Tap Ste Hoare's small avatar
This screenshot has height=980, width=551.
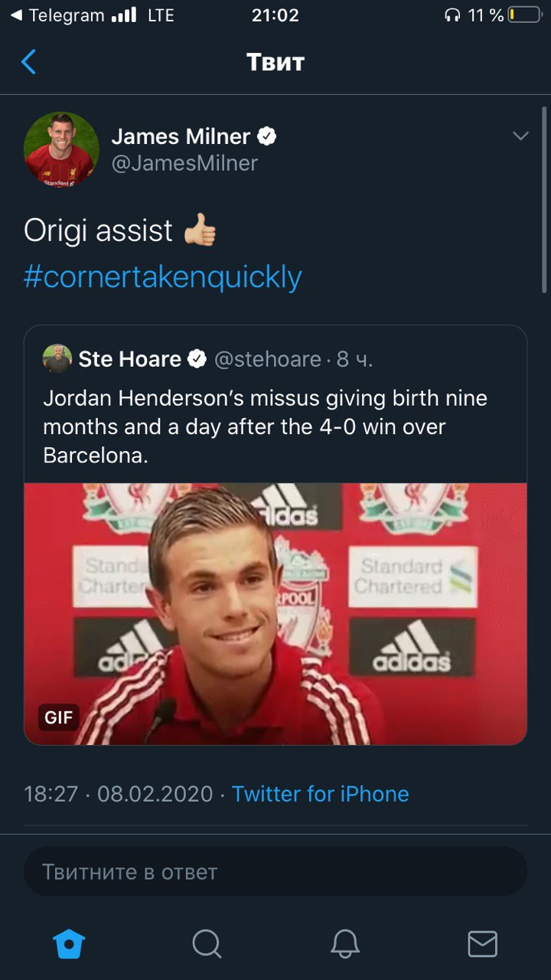(57, 358)
